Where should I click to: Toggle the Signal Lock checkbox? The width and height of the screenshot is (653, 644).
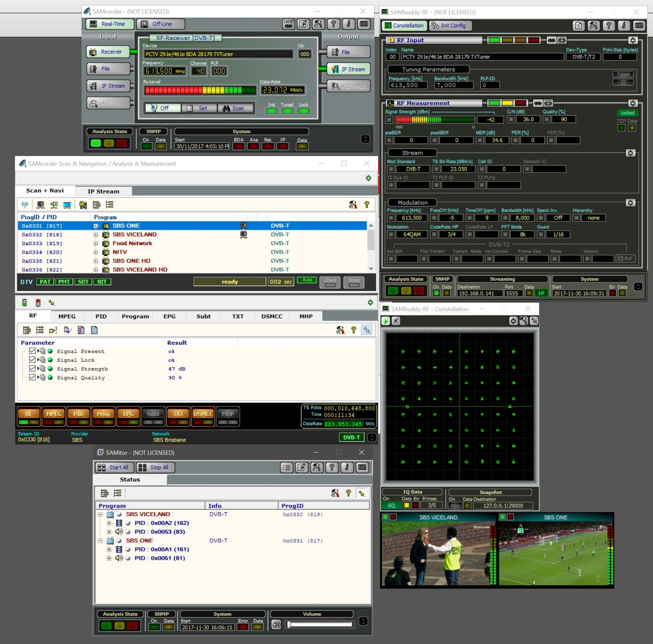32,360
